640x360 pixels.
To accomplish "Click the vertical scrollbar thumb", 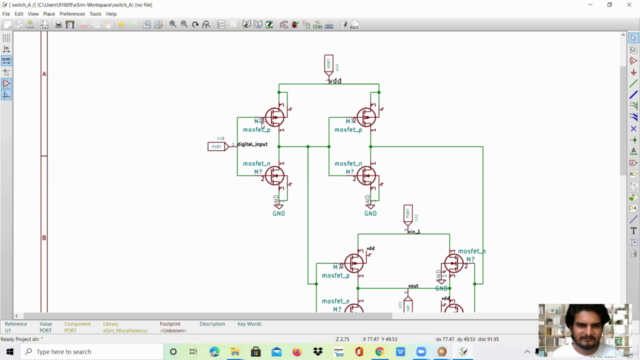I will click(623, 121).
